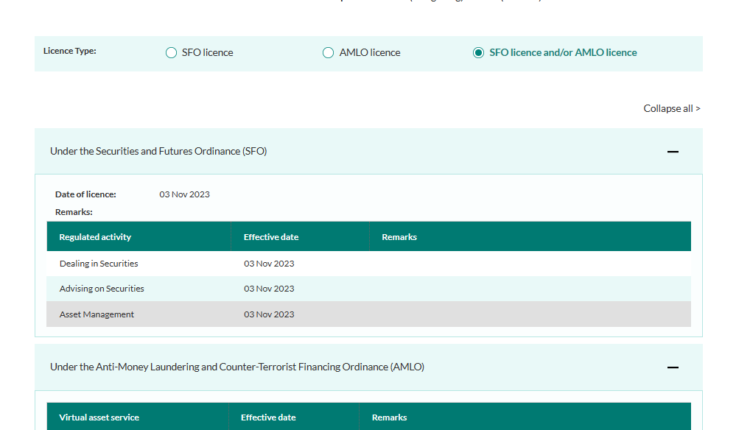Click Effective date header in SFO table
Screen dimensions: 750x430
(271, 237)
